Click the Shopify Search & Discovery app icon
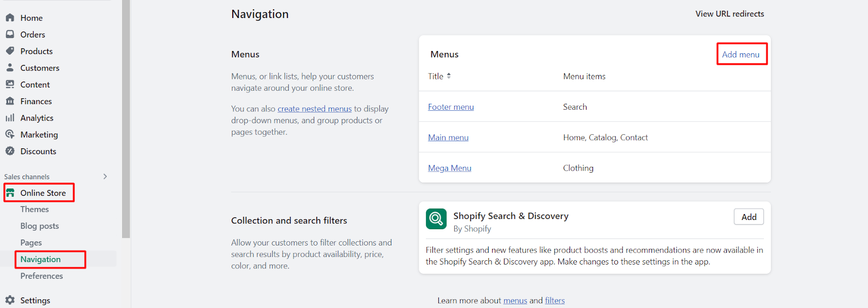Image resolution: width=868 pixels, height=308 pixels. pos(436,219)
